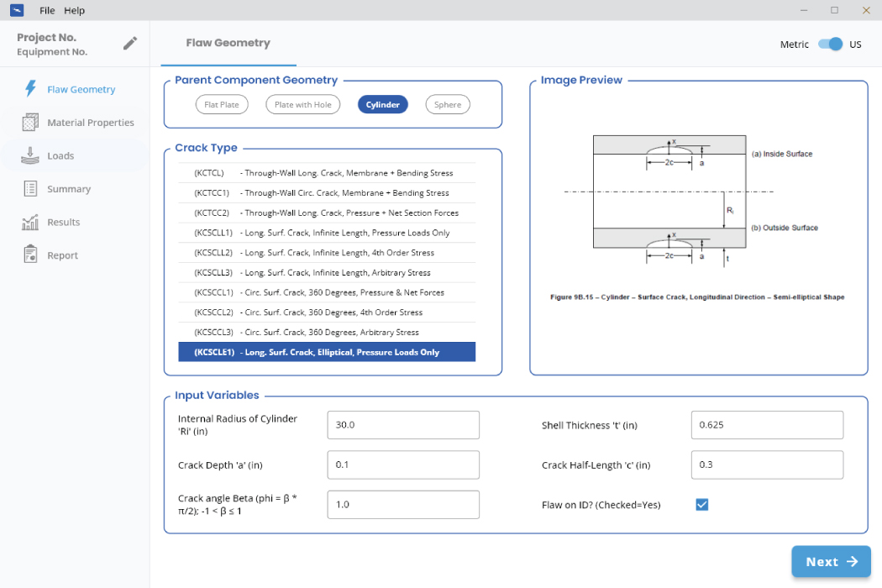Viewport: 882px width, 588px height.
Task: Open the File menu
Action: pyautogui.click(x=47, y=11)
